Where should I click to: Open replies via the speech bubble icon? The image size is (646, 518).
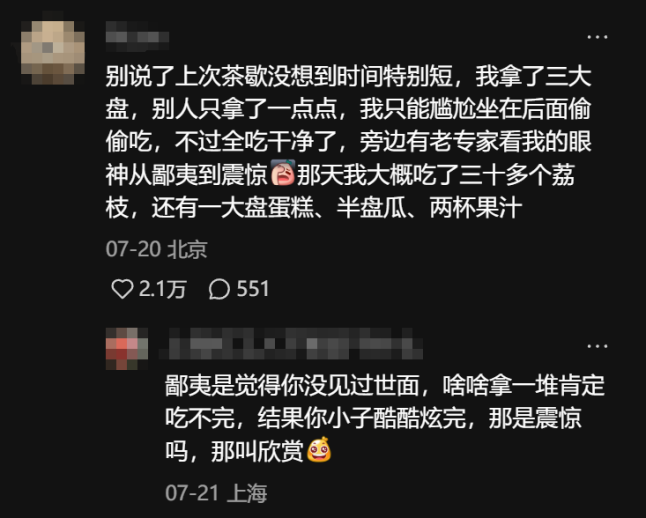click(219, 289)
